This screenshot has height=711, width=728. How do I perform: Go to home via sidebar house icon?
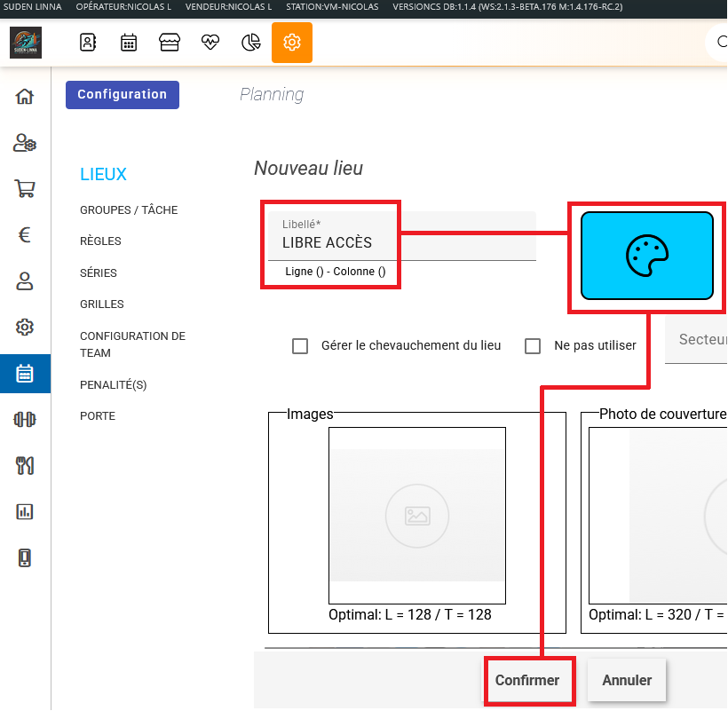point(25,97)
